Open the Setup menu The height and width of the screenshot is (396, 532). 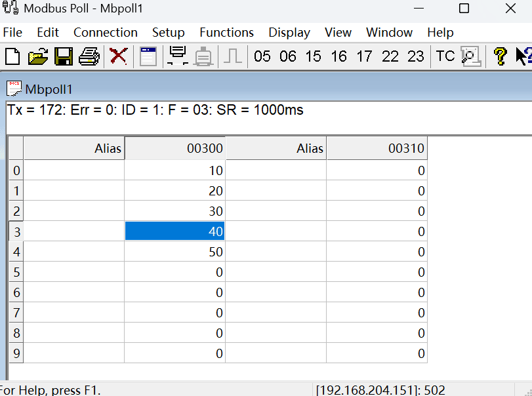click(169, 33)
